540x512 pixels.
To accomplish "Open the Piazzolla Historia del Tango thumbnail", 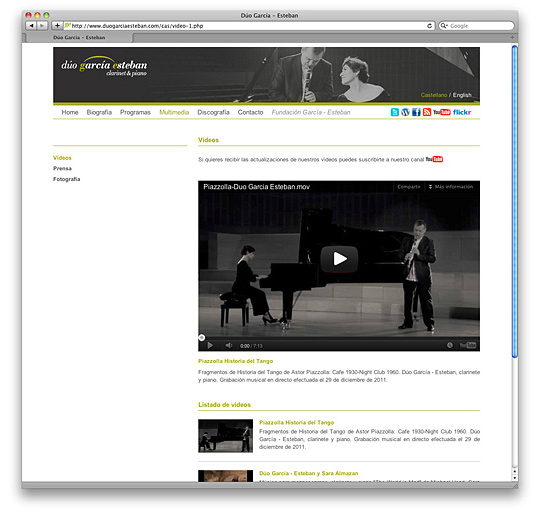I will pyautogui.click(x=225, y=436).
